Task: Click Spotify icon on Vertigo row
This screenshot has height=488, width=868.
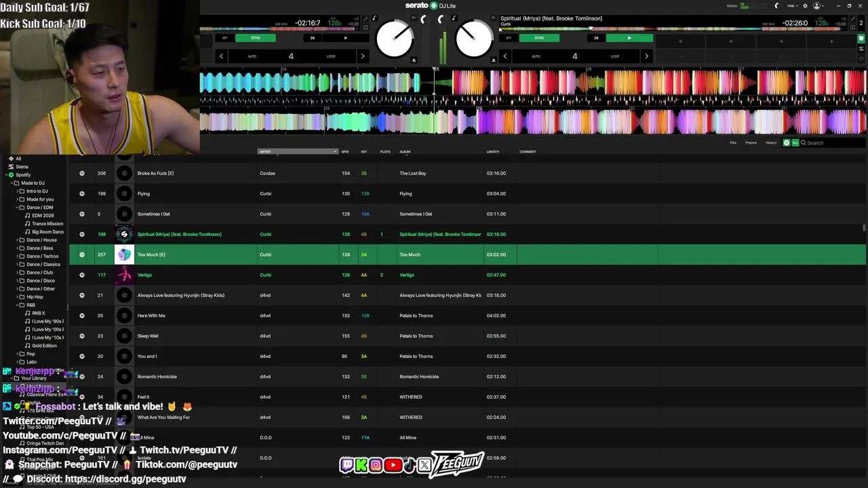Action: 82,275
